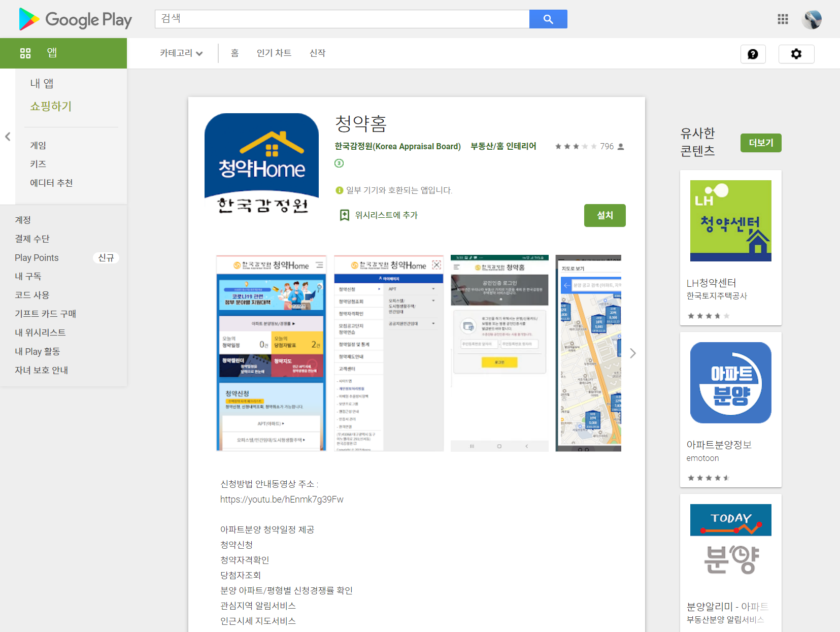Open 내 Play 활동 link

point(37,351)
